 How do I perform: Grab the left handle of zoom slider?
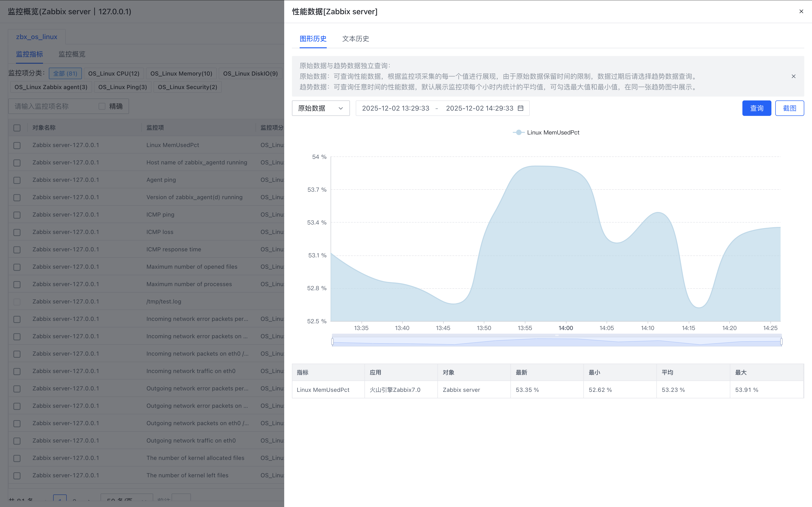point(333,342)
